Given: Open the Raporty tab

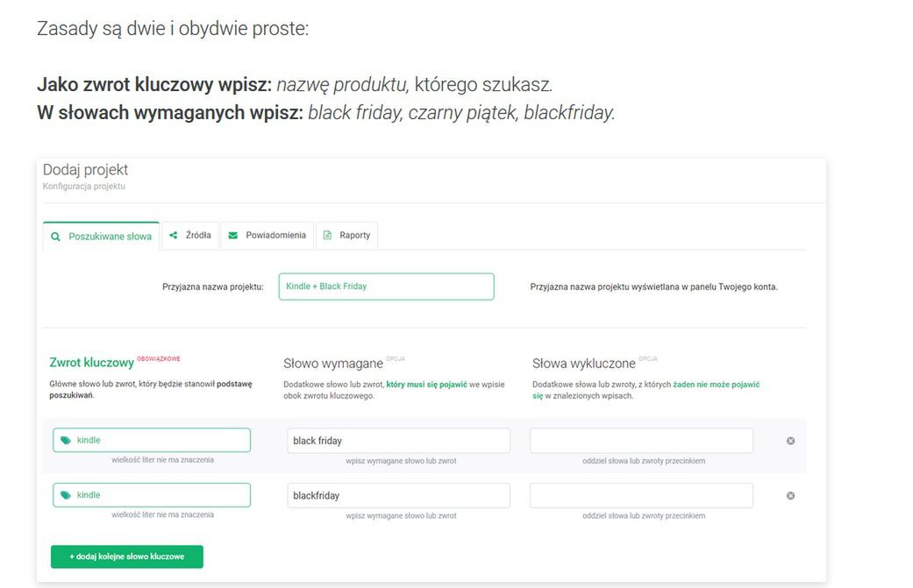Looking at the screenshot, I should click(x=347, y=236).
